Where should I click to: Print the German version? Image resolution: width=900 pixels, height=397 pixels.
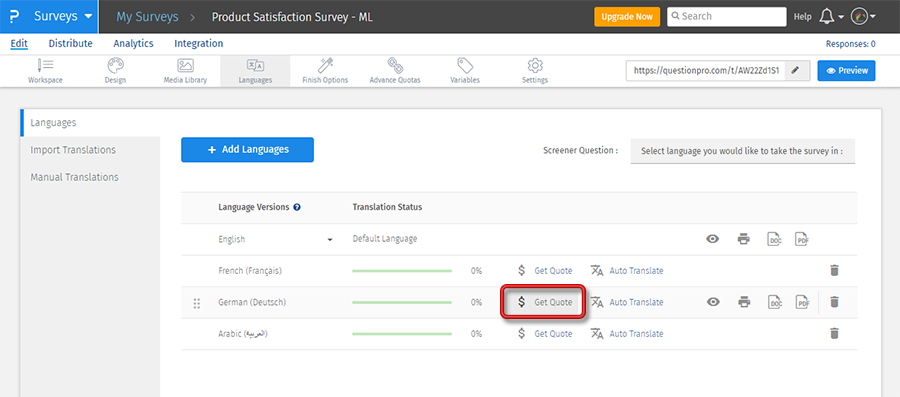click(743, 302)
